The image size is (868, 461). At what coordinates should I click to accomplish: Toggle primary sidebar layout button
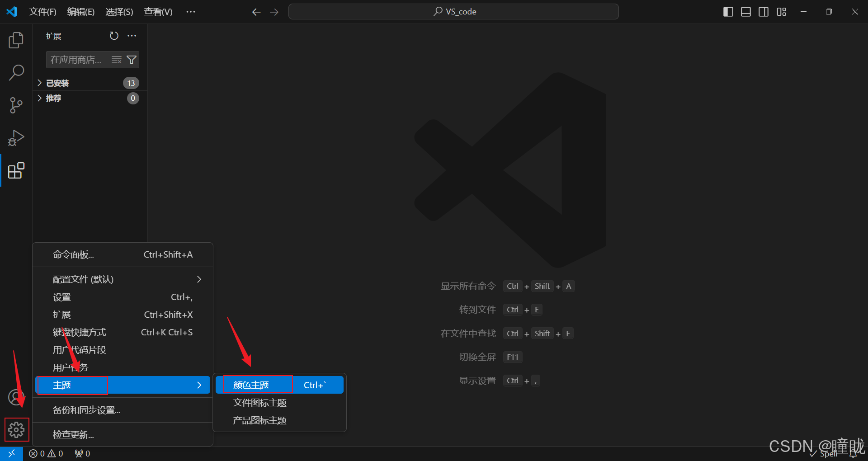coord(728,12)
